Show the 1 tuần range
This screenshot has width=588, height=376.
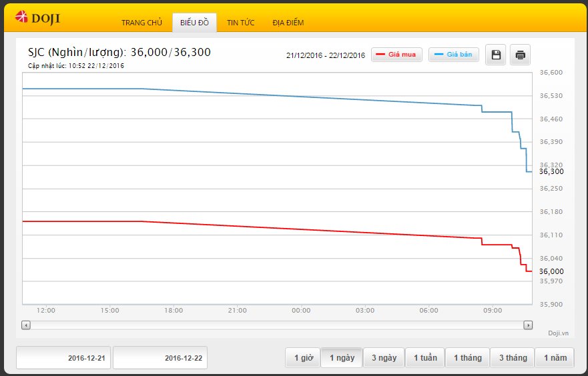[425, 357]
